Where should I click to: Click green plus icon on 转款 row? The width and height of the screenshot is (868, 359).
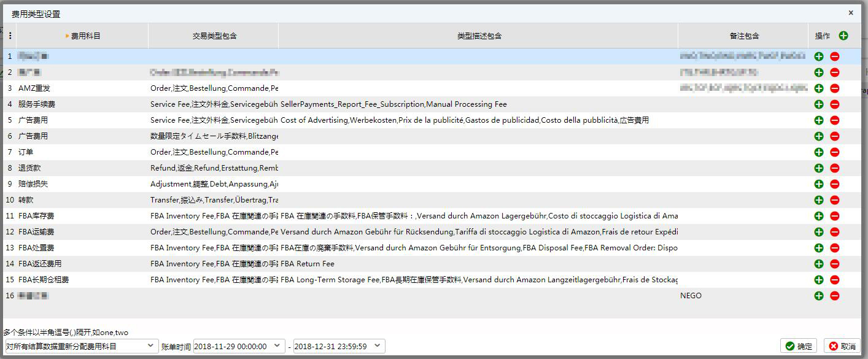click(818, 199)
